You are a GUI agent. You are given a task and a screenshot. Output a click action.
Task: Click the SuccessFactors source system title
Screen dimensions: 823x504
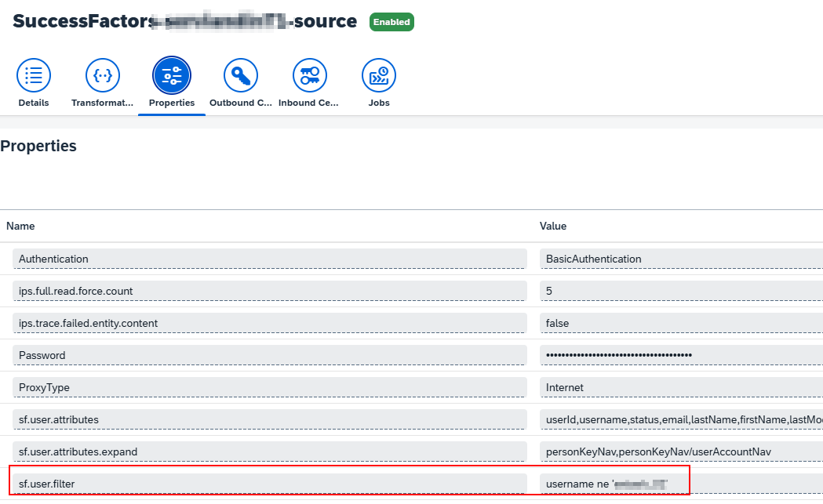tap(184, 21)
